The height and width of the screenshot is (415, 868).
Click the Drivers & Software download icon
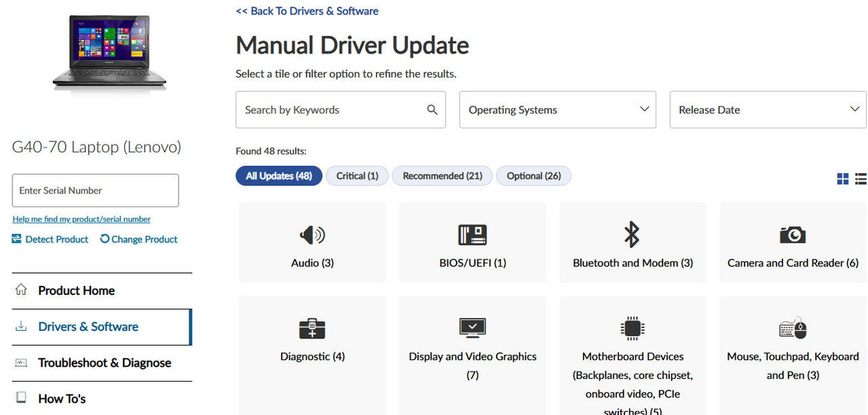click(x=21, y=326)
